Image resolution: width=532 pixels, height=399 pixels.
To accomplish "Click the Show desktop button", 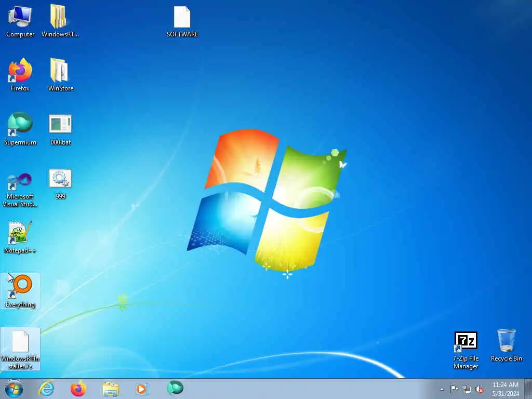I will click(x=528, y=389).
